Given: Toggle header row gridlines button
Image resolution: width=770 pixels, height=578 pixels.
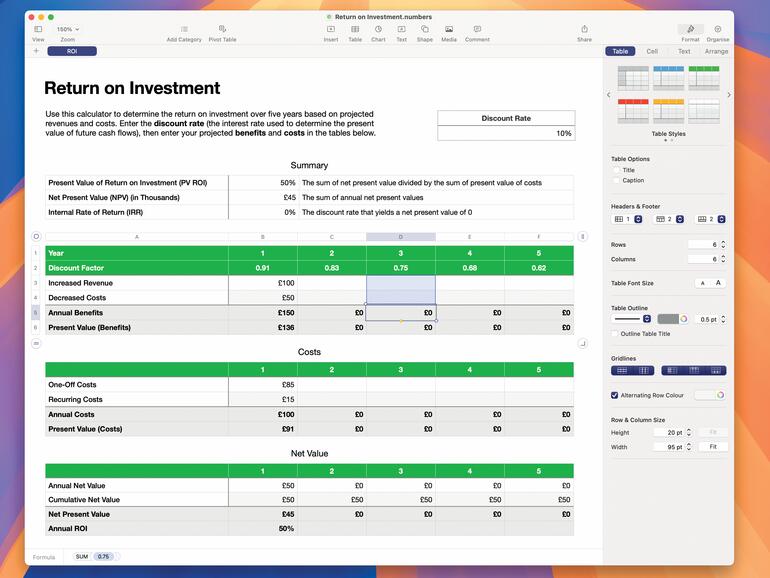Looking at the screenshot, I should pos(694,370).
